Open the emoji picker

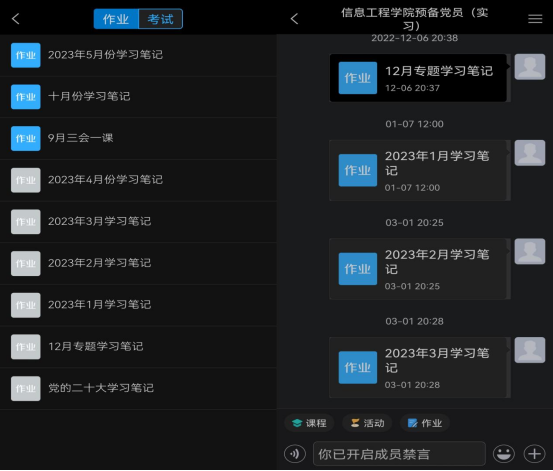click(x=504, y=454)
